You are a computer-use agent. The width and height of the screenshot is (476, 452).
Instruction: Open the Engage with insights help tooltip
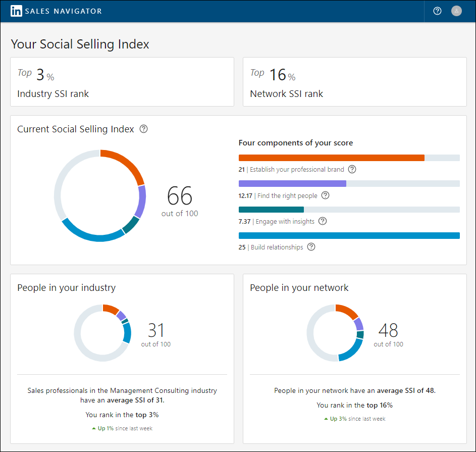coord(323,221)
